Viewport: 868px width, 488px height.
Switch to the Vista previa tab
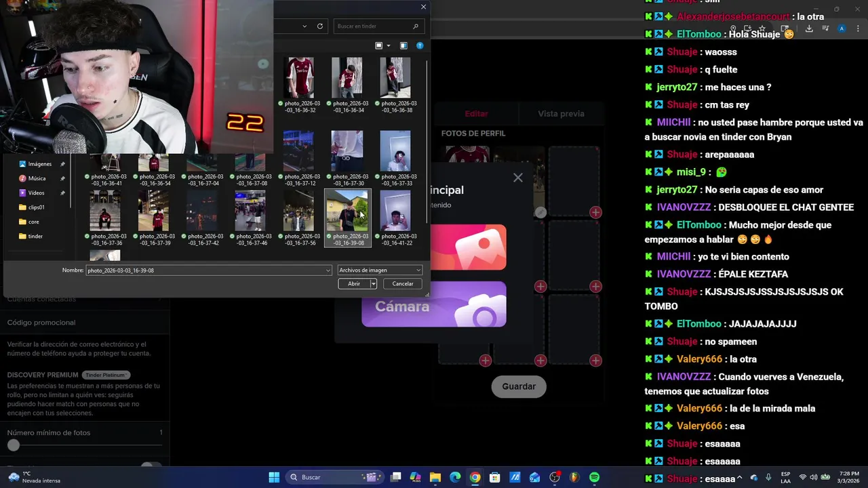click(561, 114)
